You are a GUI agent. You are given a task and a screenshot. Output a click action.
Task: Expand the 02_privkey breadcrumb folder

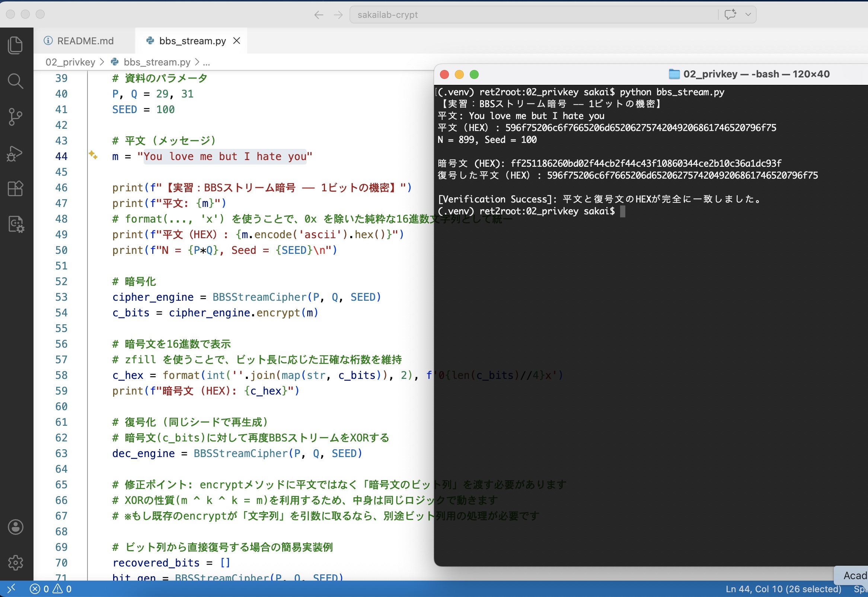click(70, 62)
